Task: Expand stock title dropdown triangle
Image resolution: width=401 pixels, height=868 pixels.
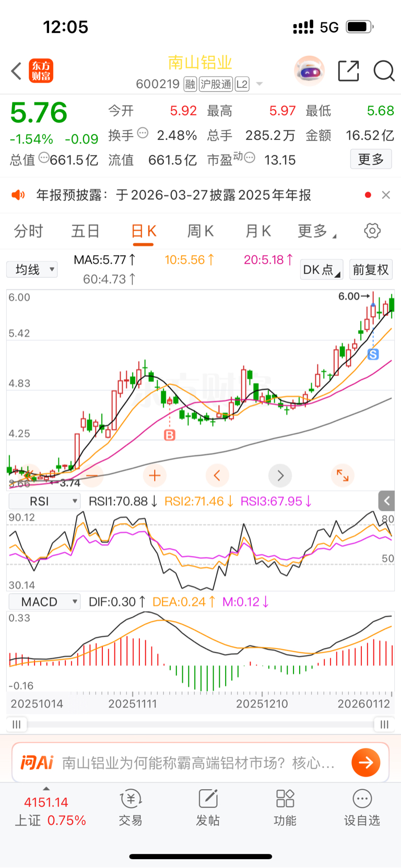Action: (260, 84)
